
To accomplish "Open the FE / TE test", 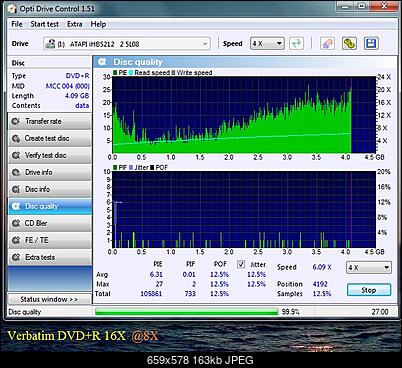I will click(50, 240).
